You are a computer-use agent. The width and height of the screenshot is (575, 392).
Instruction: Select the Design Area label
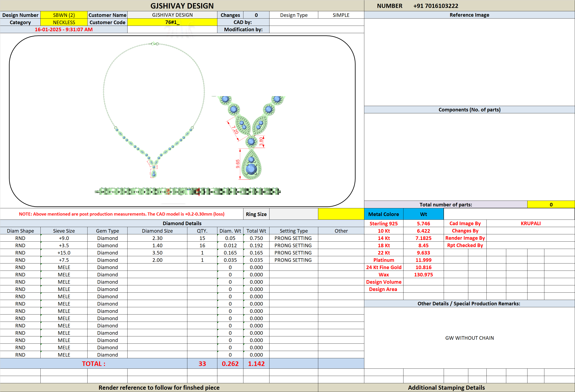click(383, 289)
